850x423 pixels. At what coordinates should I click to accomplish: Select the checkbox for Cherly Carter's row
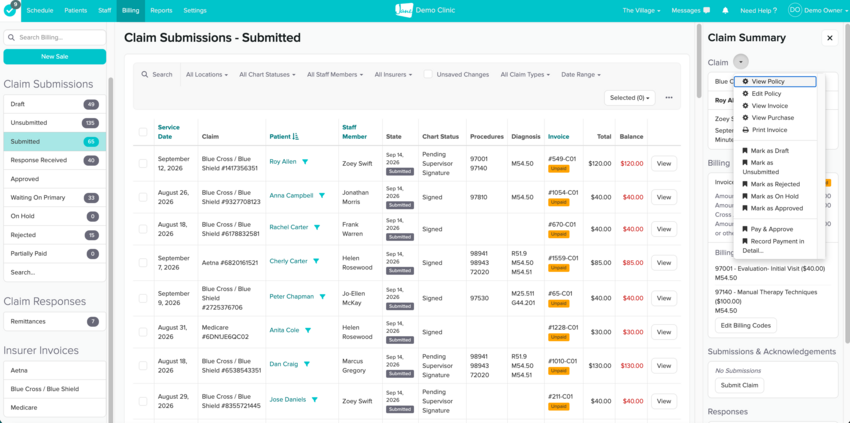143,263
